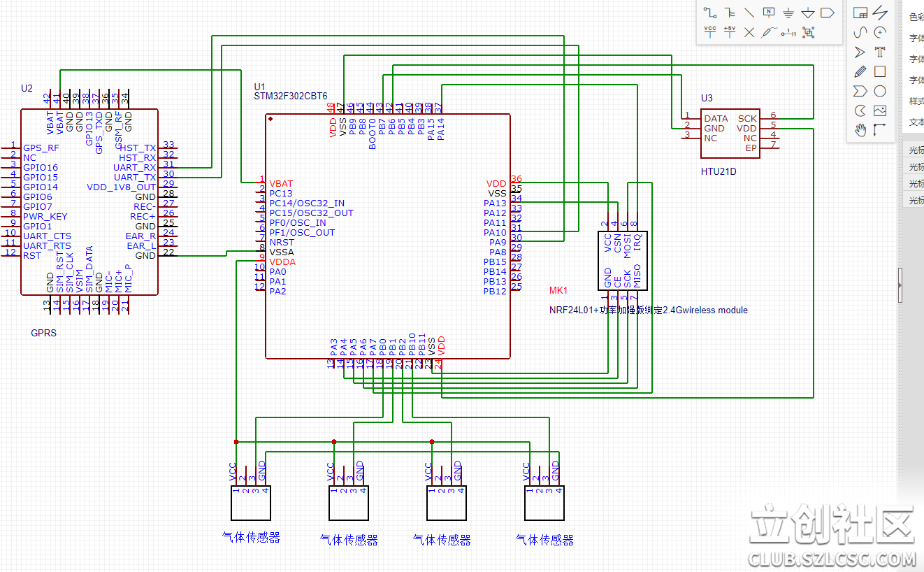Select the Net Port tool
Image resolution: width=924 pixels, height=572 pixels.
coord(828,13)
